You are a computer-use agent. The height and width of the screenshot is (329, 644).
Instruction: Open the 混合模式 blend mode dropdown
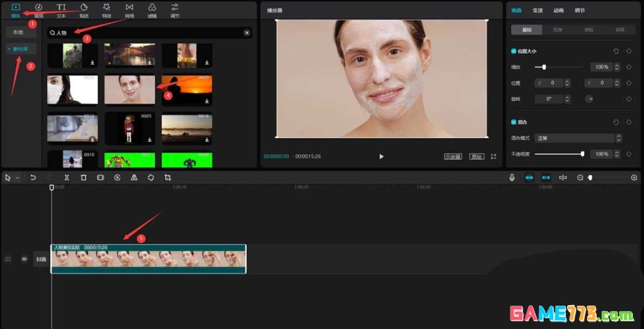[575, 138]
